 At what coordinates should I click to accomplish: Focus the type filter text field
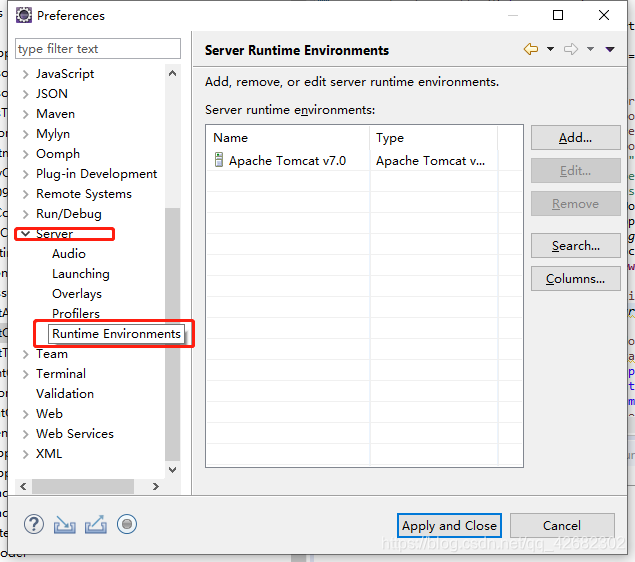[x=98, y=49]
